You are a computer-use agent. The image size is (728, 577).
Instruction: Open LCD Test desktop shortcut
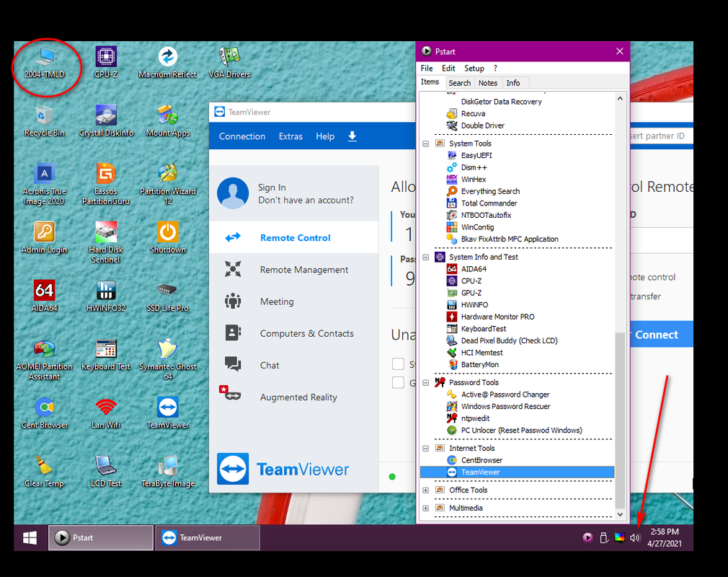(106, 472)
